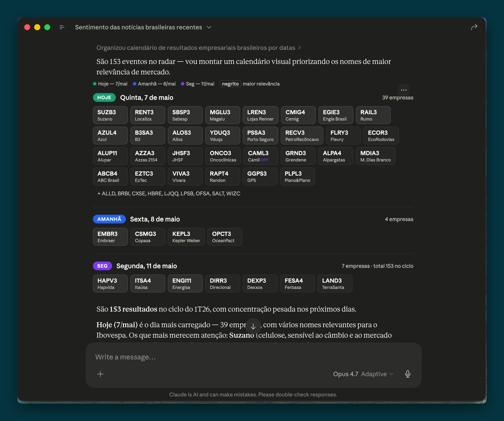Viewport: 504px width, 421px height.
Task: Start voice input with the microphone
Action: [x=408, y=374]
